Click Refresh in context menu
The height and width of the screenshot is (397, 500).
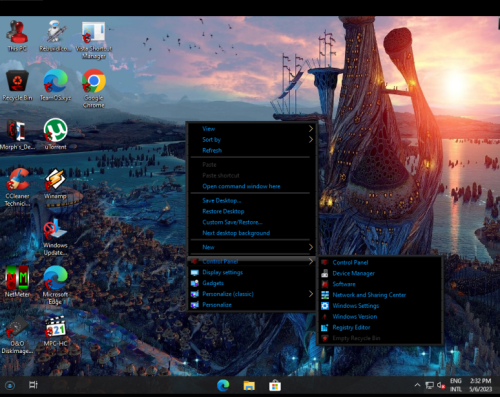coord(252,150)
